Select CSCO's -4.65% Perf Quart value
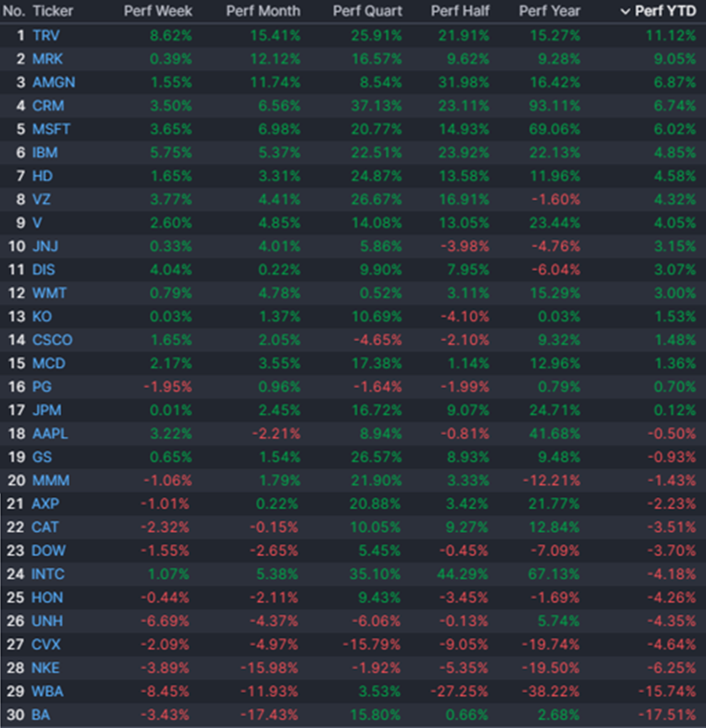706x728 pixels. pyautogui.click(x=378, y=340)
